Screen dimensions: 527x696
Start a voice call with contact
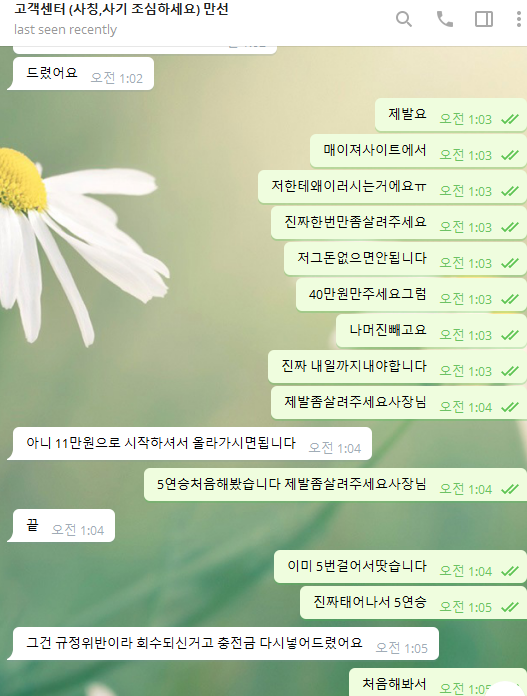point(444,19)
